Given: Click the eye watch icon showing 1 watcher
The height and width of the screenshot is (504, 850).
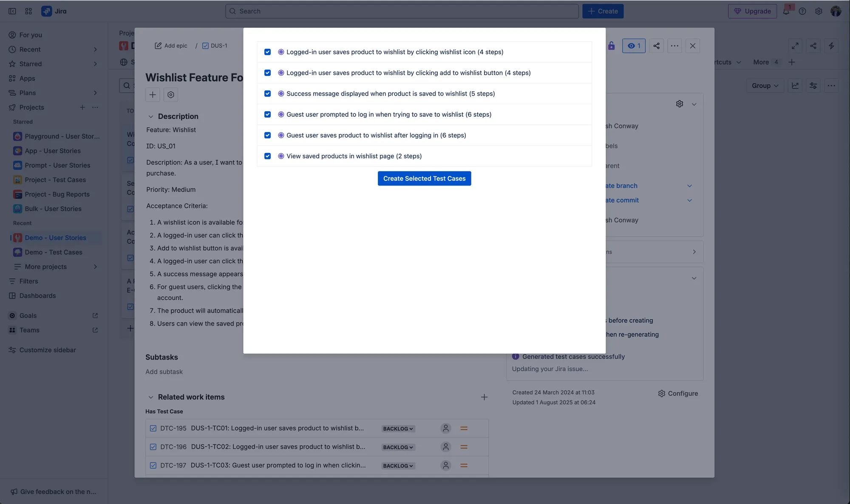Looking at the screenshot, I should (634, 46).
